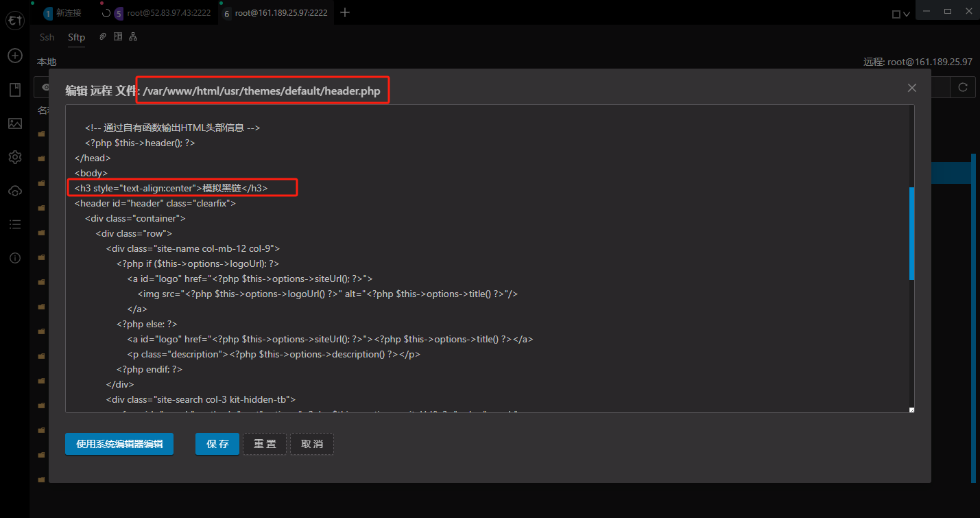Screen dimensions: 980x518
Task: Click the line containing 模拟黑链 h3 tag
Action: click(x=171, y=188)
